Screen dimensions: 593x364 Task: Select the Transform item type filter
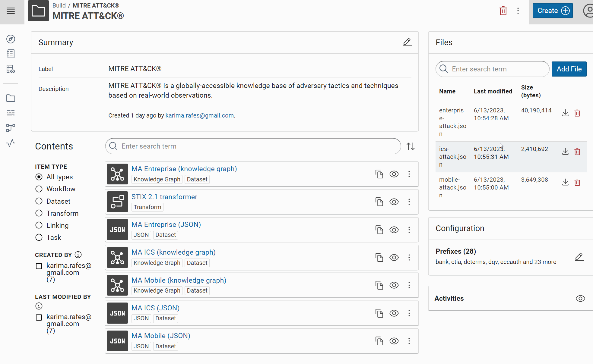39,213
